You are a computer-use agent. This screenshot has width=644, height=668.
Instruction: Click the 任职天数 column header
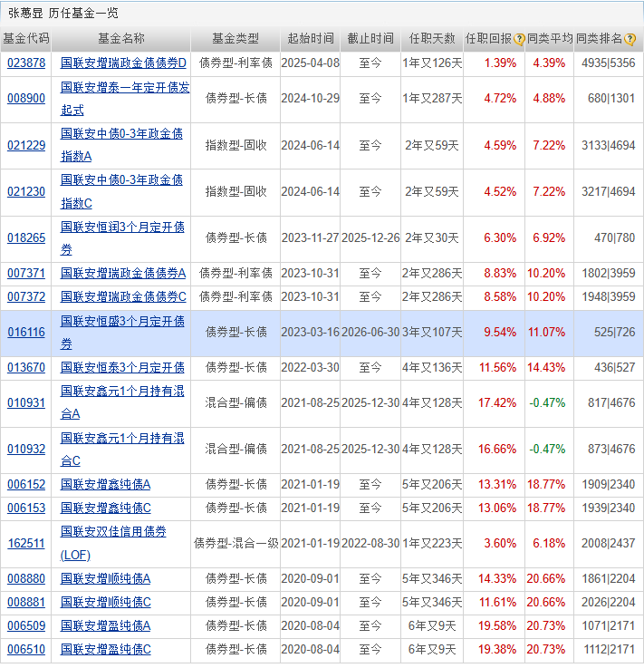pos(432,39)
